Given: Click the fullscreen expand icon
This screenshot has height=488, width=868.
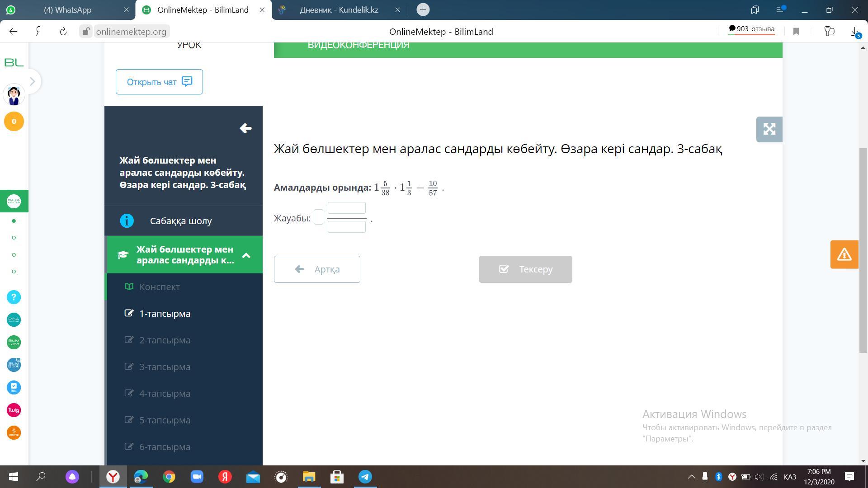Looking at the screenshot, I should [x=769, y=129].
